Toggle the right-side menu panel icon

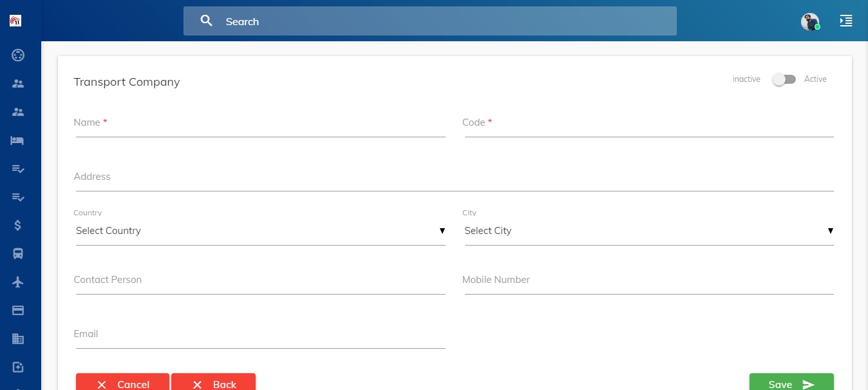[845, 21]
